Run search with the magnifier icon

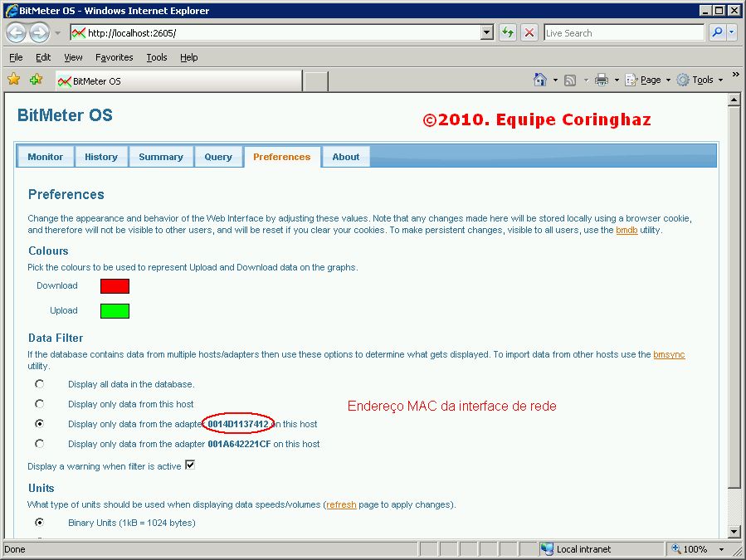[716, 33]
